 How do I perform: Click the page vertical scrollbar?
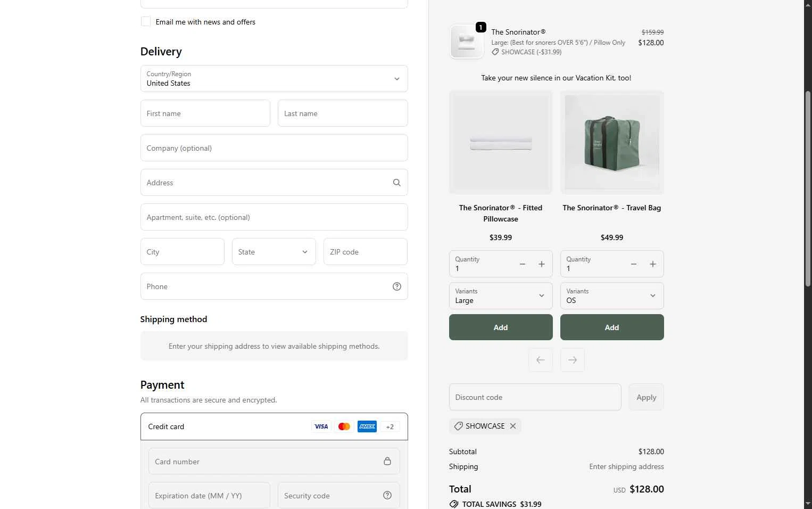(808, 189)
